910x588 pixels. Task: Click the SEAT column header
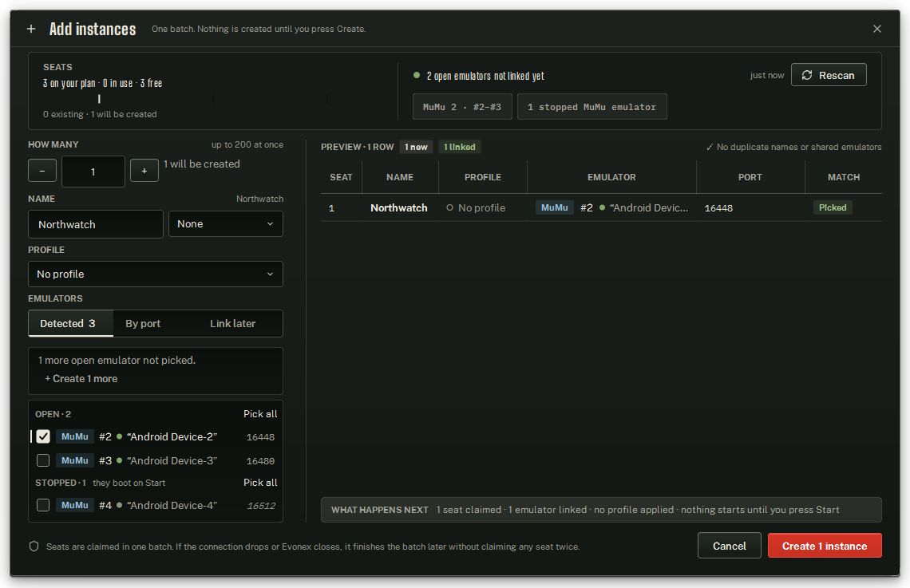coord(342,177)
